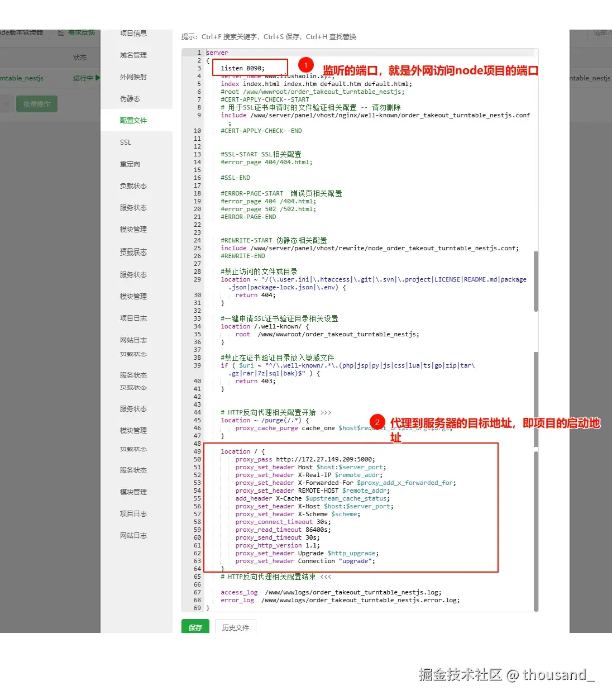Open the batch operation selector dropdown
This screenshot has width=612, height=700.
coord(6,103)
